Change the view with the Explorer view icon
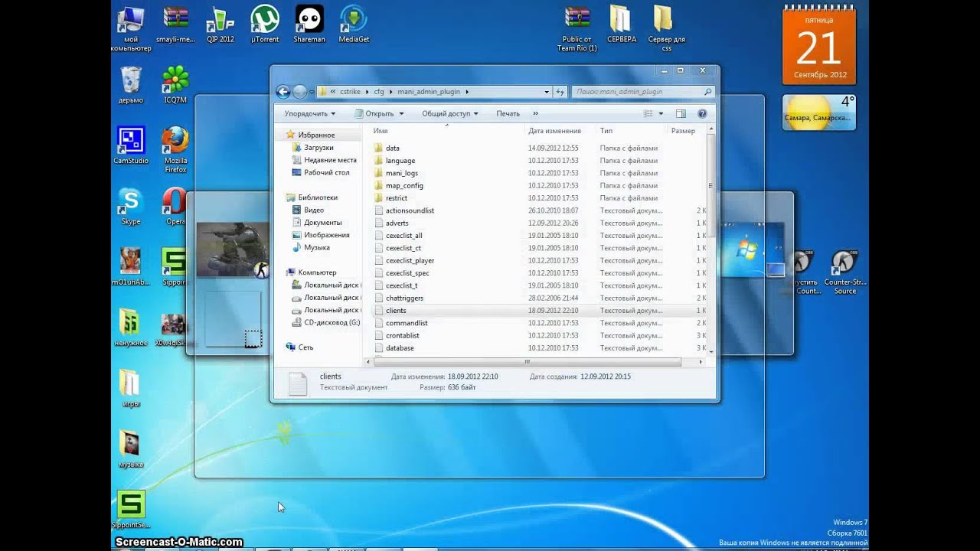Image resolution: width=980 pixels, height=551 pixels. click(648, 113)
